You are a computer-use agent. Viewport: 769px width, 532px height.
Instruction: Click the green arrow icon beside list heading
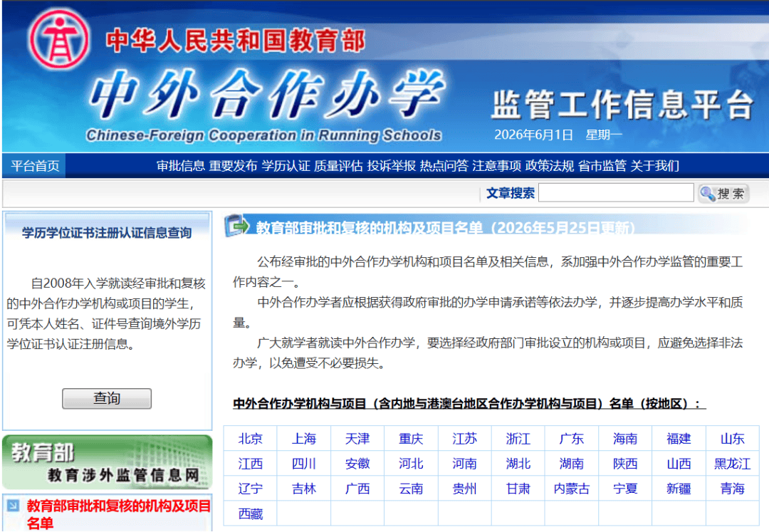pyautogui.click(x=237, y=226)
